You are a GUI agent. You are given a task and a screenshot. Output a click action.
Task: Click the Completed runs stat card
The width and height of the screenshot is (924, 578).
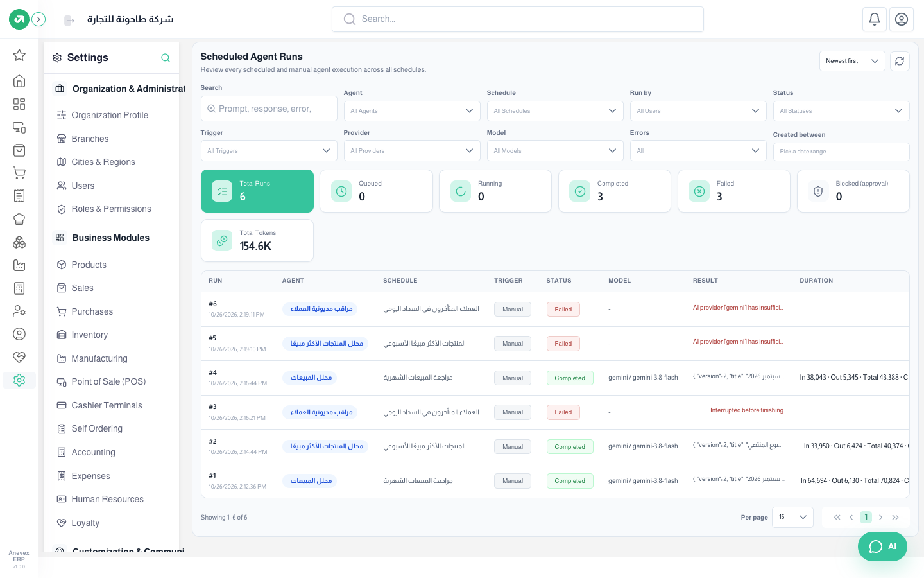click(615, 191)
